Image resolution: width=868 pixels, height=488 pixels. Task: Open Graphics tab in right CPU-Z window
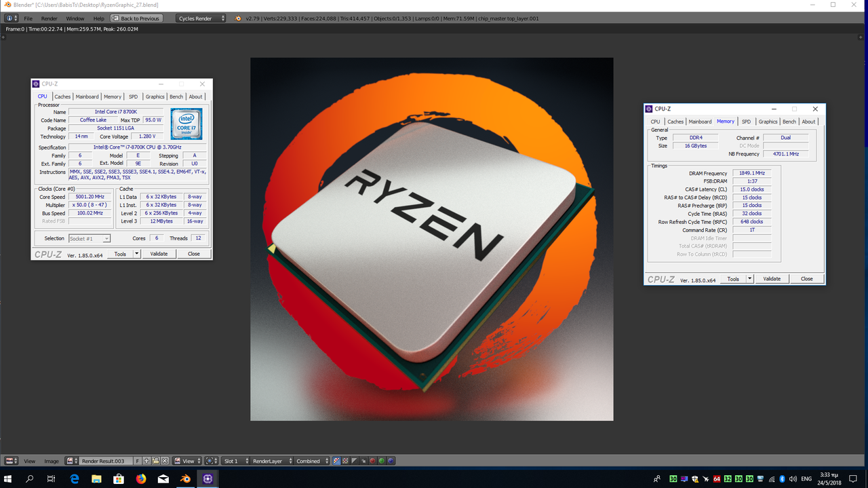(768, 121)
